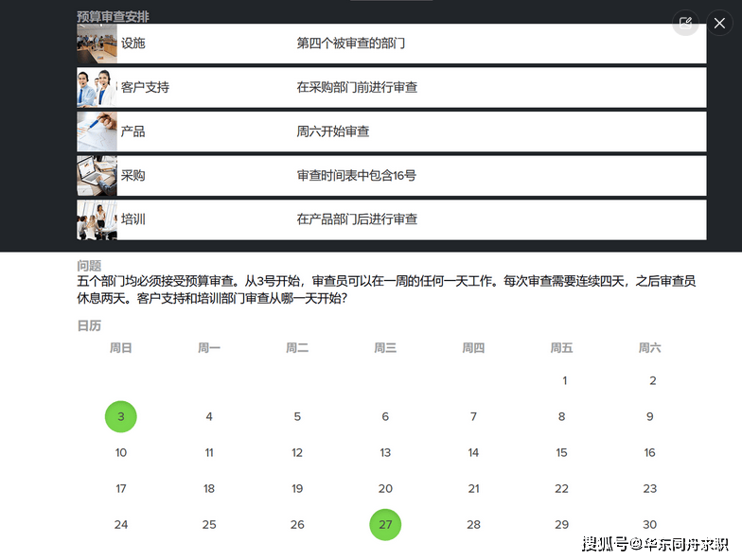The height and width of the screenshot is (560, 742).
Task: Select the highlighted date 27 on calendar
Action: coord(385,524)
